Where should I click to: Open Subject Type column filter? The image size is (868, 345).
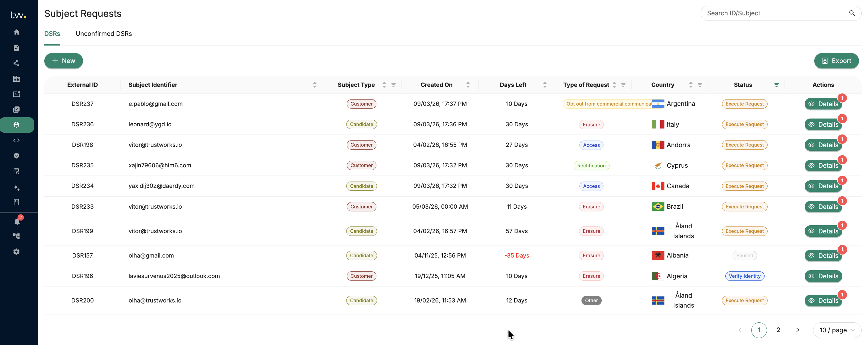[x=393, y=85]
